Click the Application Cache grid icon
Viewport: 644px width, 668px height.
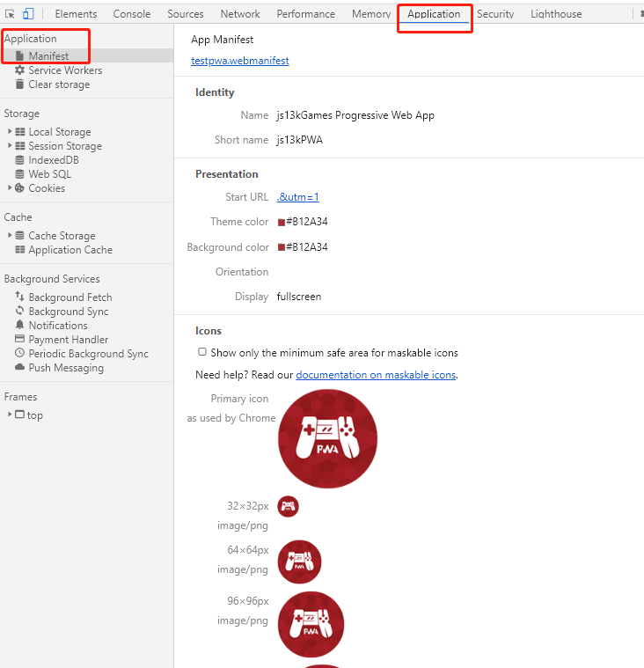click(19, 249)
